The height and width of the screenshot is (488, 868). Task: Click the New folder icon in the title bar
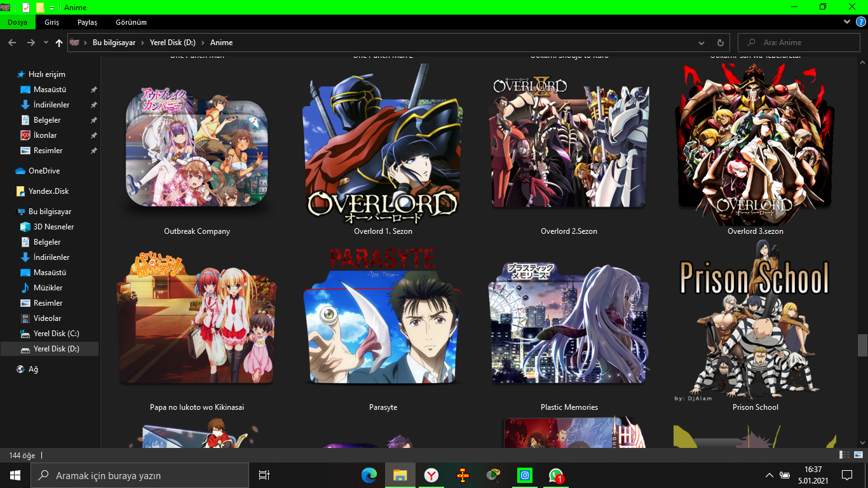[40, 7]
